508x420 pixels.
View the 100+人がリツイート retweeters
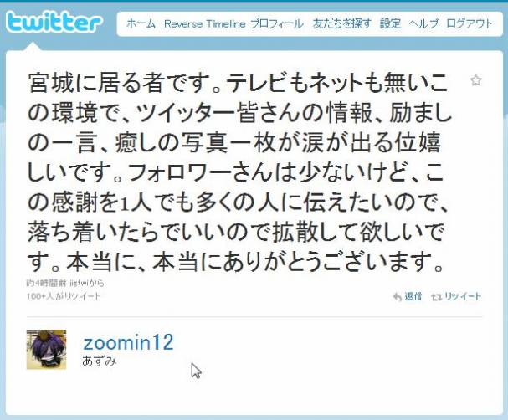pyautogui.click(x=64, y=296)
